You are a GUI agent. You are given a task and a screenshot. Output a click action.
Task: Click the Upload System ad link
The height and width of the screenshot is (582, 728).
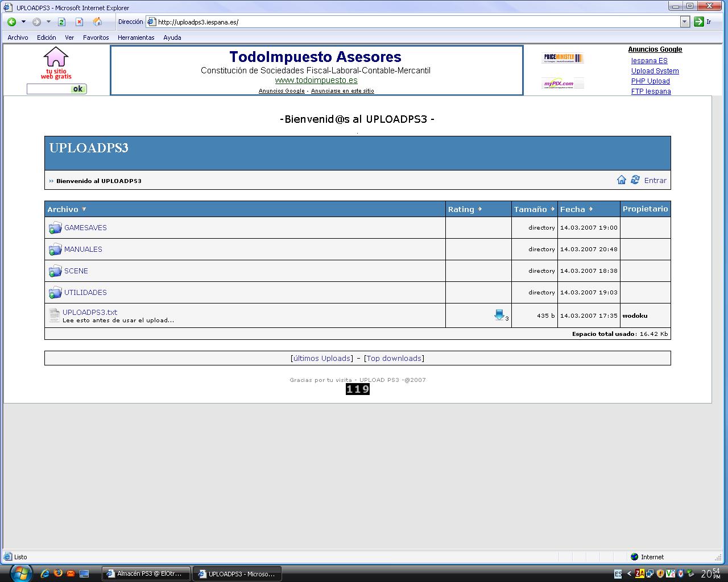click(x=655, y=71)
